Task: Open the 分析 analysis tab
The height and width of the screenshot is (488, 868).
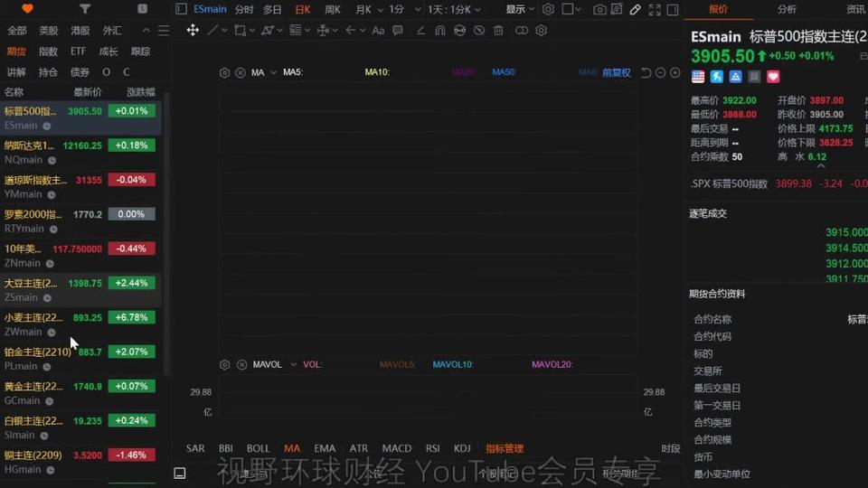Action: 787,9
